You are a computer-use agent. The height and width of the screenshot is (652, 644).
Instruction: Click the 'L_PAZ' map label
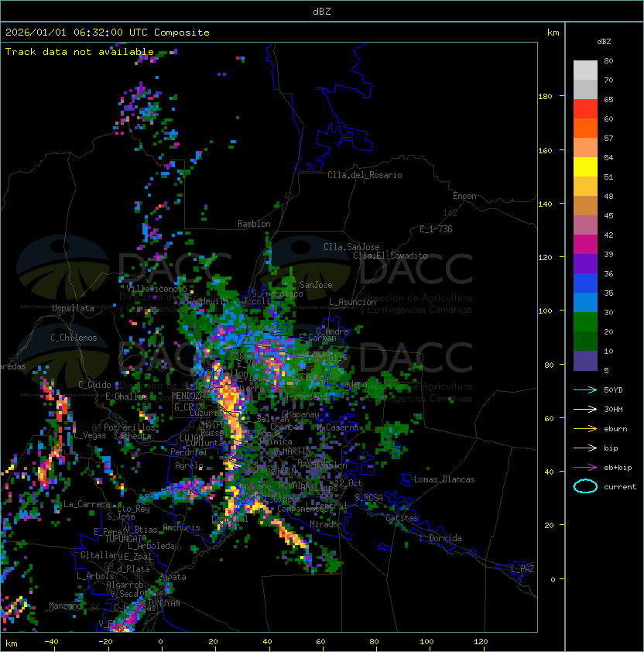[522, 569]
